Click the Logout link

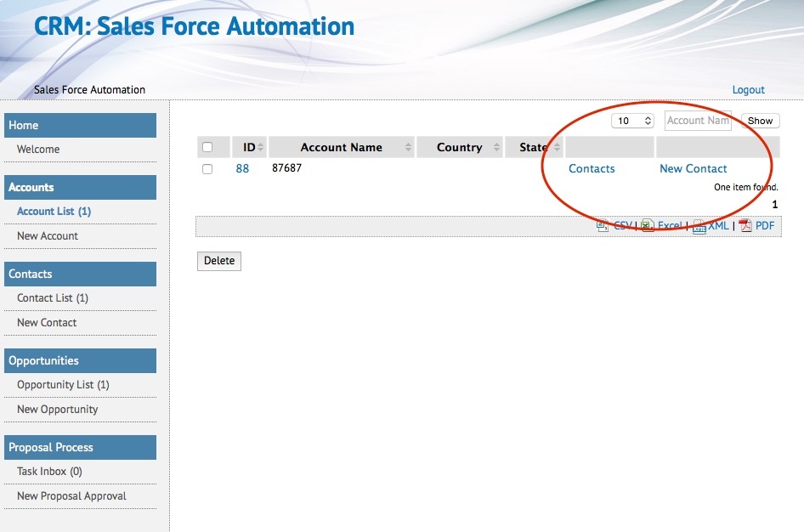[748, 90]
